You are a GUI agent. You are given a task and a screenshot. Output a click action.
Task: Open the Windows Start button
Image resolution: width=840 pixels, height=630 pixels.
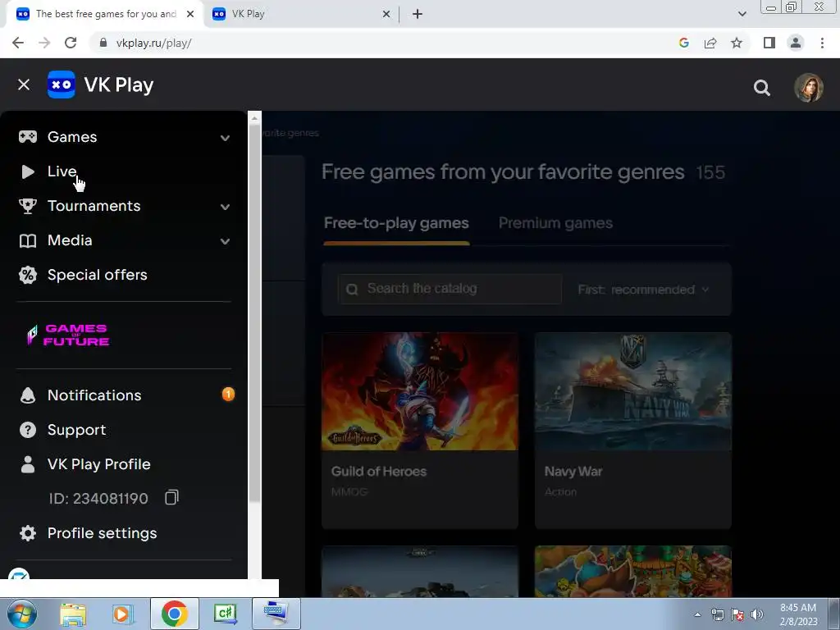[21, 614]
